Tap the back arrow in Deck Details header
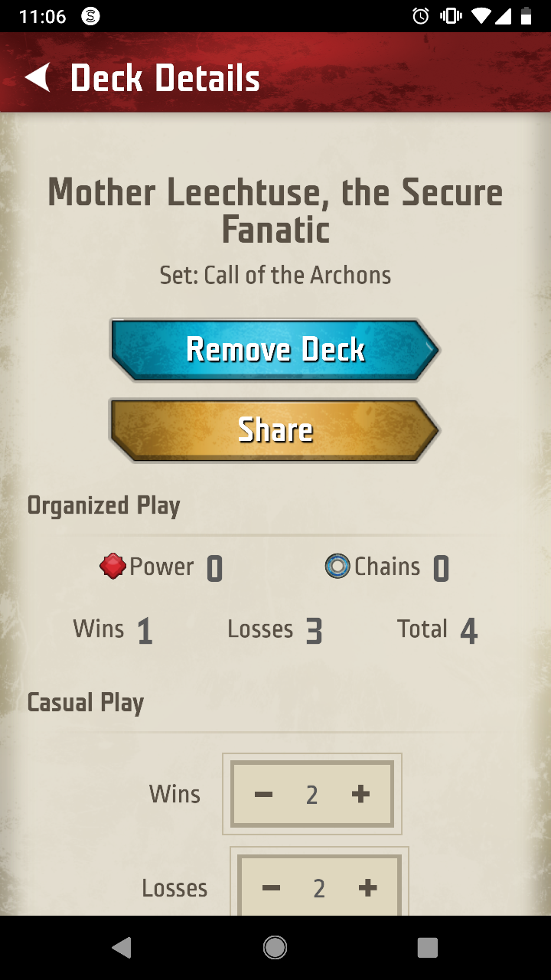This screenshot has width=551, height=980. tap(37, 78)
